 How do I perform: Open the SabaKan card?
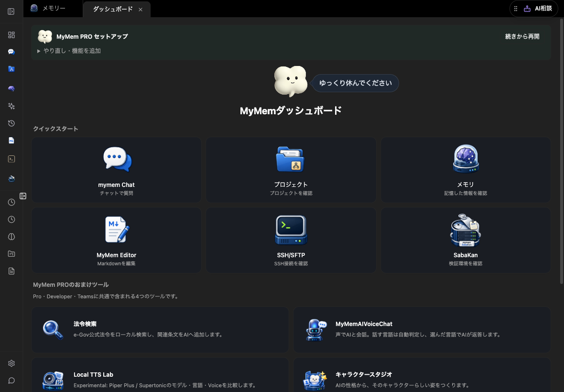[466, 240]
